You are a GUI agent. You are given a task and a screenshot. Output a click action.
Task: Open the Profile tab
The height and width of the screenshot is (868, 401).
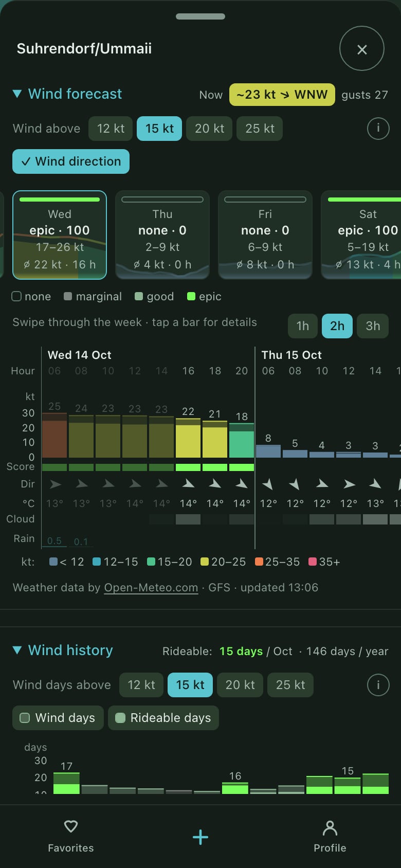(330, 837)
